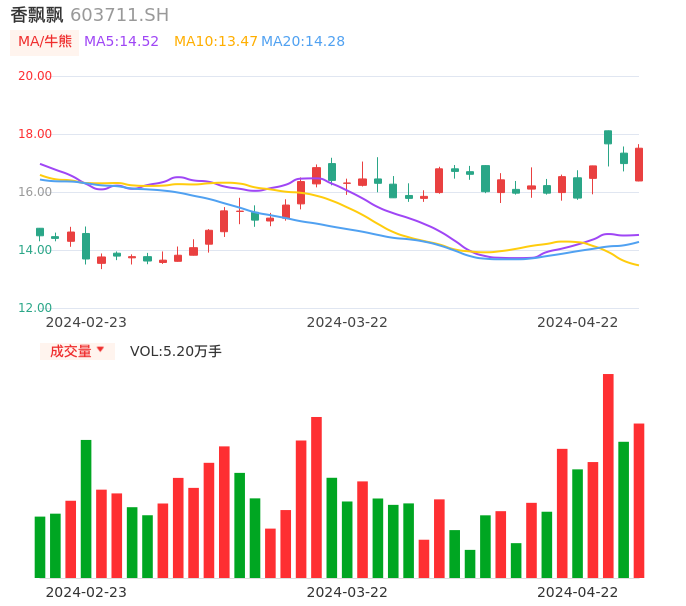Click the 2024-02-23 date under the volume chart
Viewport: 686px width, 606px height.
coord(86,592)
